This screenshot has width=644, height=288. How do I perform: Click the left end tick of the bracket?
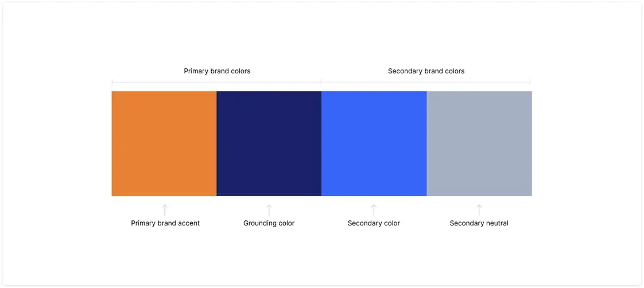[x=112, y=81]
